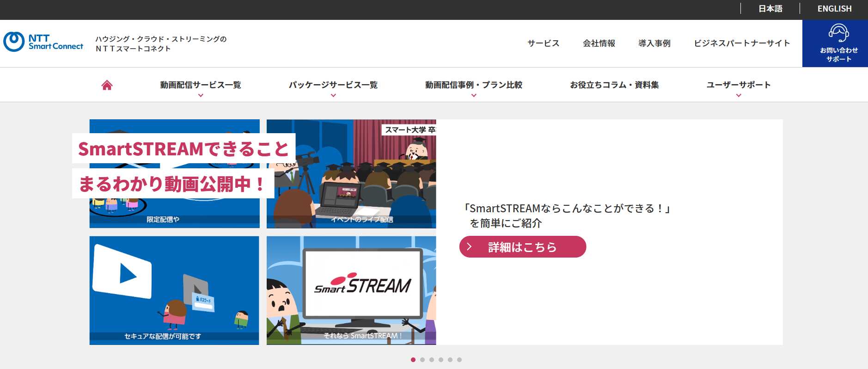
Task: Click the それなら SmartSTREAM thumbnail
Action: click(x=351, y=290)
